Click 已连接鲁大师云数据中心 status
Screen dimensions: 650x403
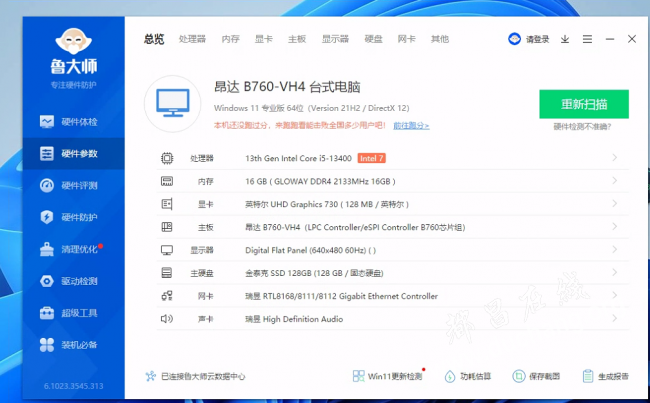point(195,376)
